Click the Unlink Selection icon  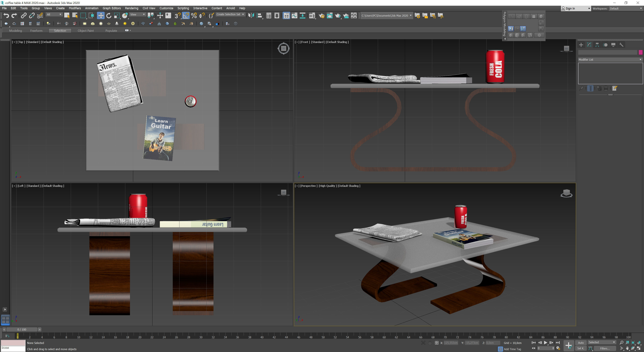(32, 15)
